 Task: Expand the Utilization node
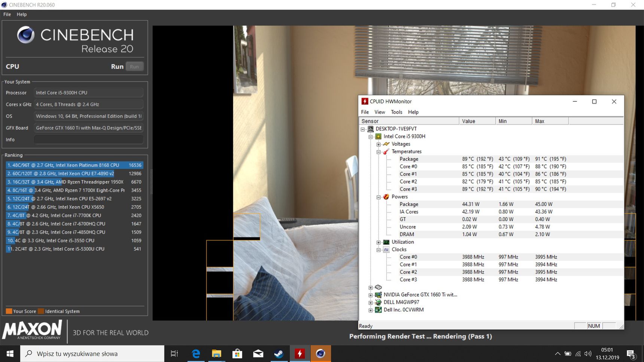pyautogui.click(x=379, y=242)
